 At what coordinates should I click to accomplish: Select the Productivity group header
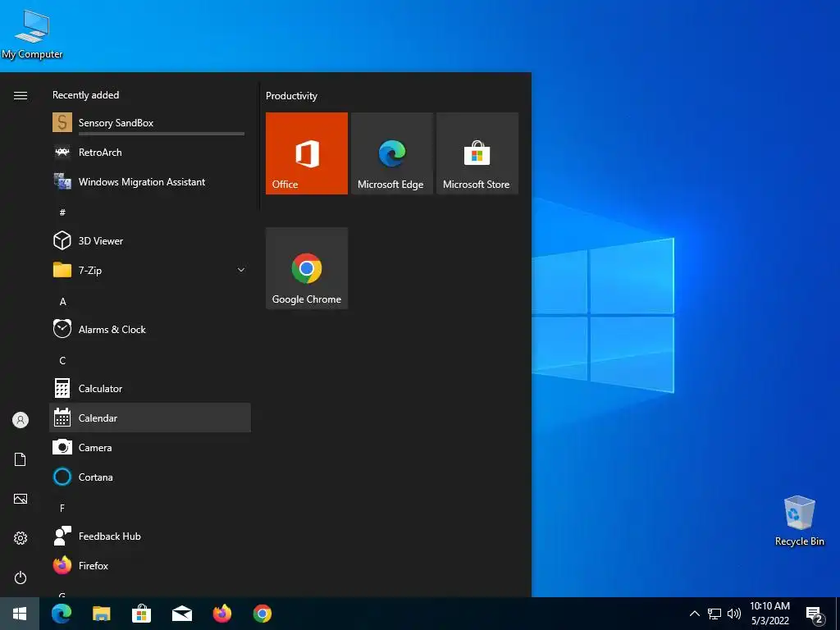click(x=291, y=96)
